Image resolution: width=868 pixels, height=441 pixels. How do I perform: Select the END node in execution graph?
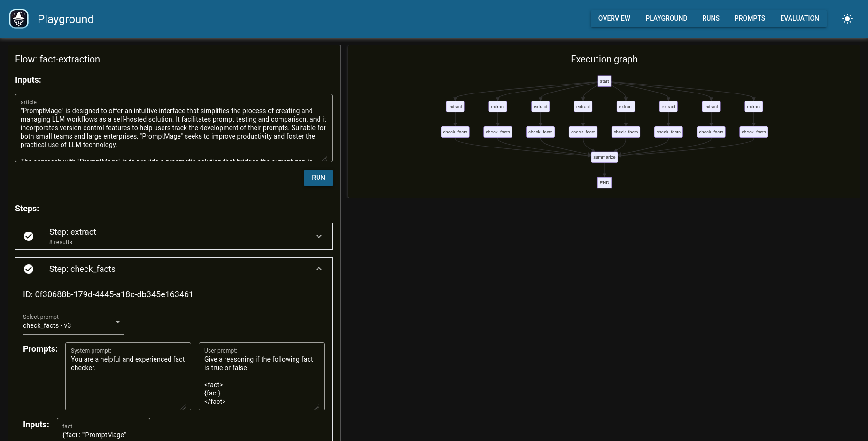click(604, 183)
